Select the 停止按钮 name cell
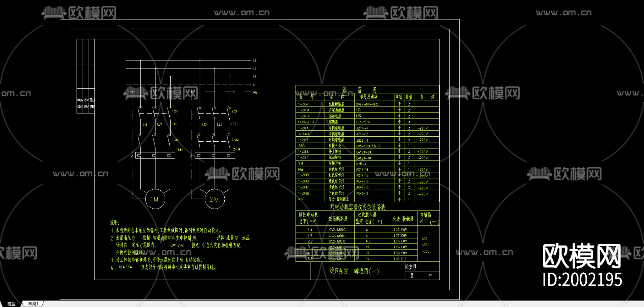This screenshot has height=307, width=644. 335,152
